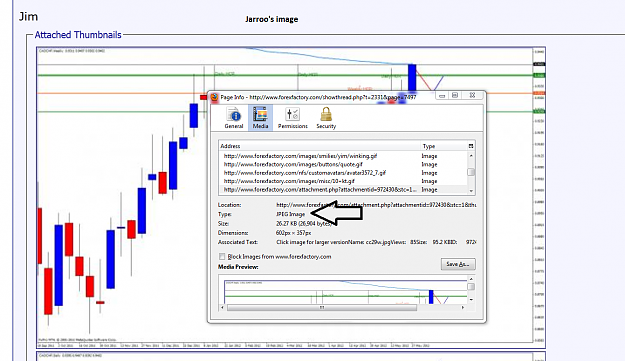The image size is (625, 361).
Task: Select the buttons/quote.gif address row
Action: 343,165
